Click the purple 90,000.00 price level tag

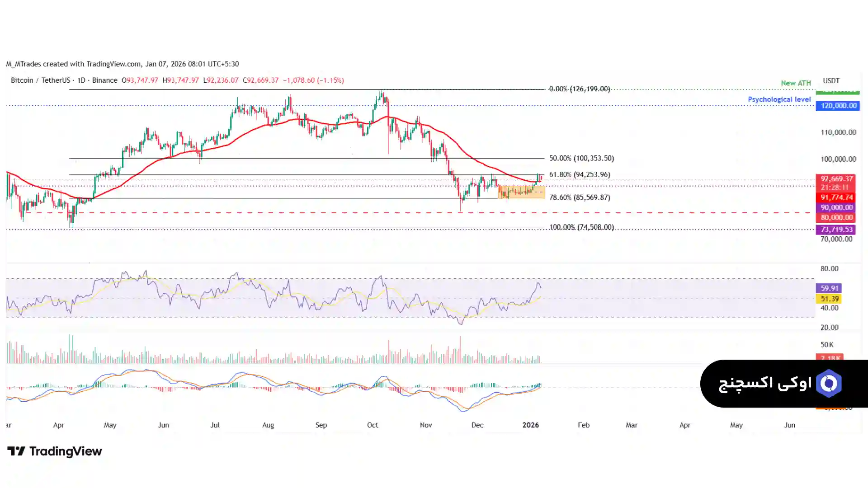pos(836,207)
